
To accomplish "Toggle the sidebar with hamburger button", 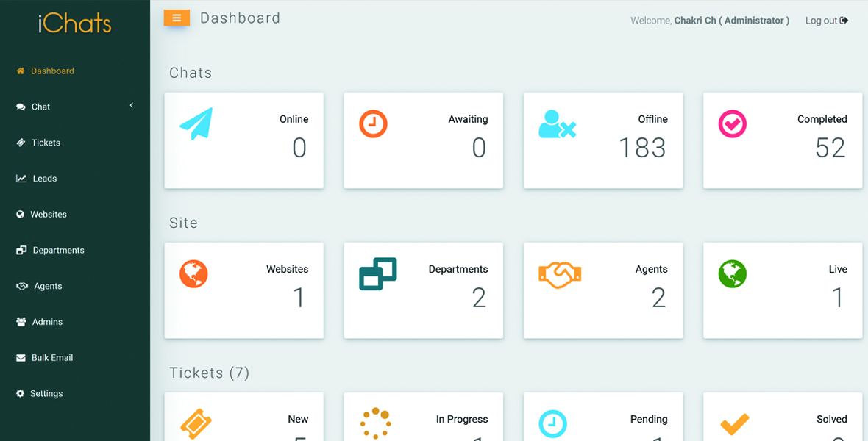I will pos(177,18).
